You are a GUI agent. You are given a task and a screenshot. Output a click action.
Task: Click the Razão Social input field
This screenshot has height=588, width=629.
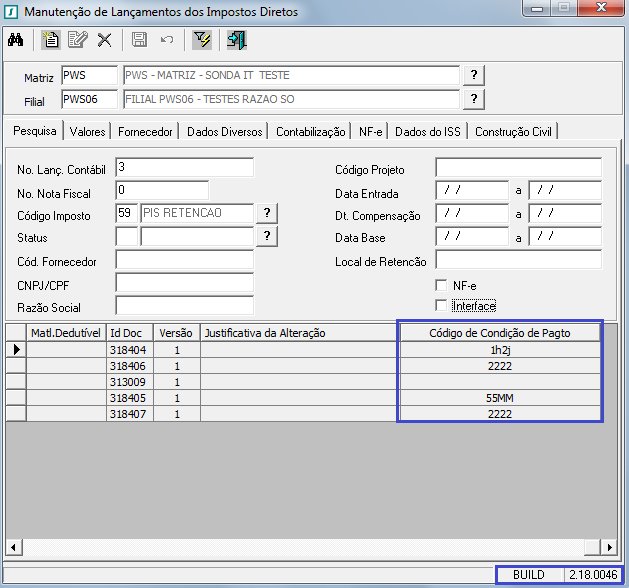[184, 306]
